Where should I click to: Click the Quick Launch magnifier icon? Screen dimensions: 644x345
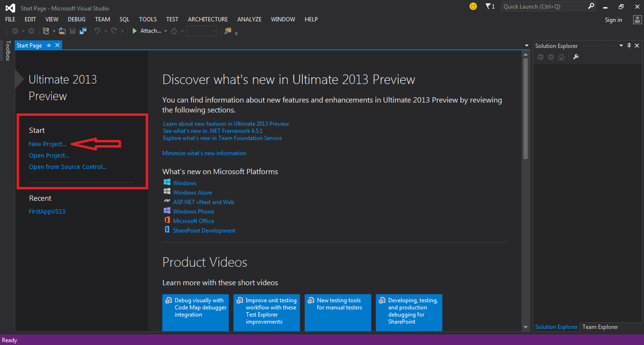pos(591,6)
